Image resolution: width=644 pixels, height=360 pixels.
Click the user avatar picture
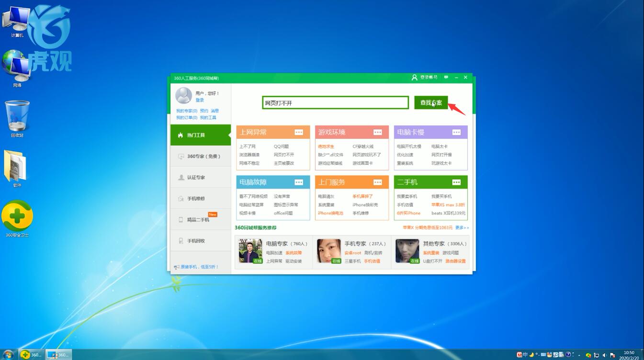(x=183, y=95)
